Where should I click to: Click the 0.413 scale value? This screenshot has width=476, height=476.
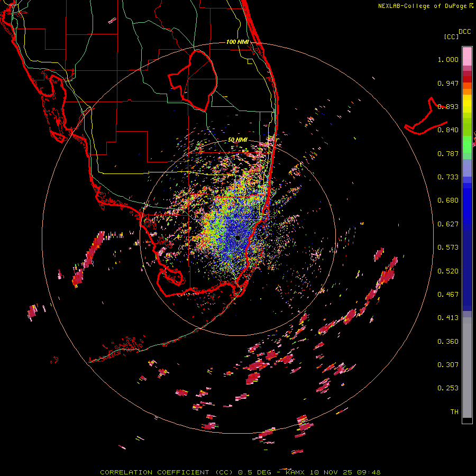(x=448, y=318)
